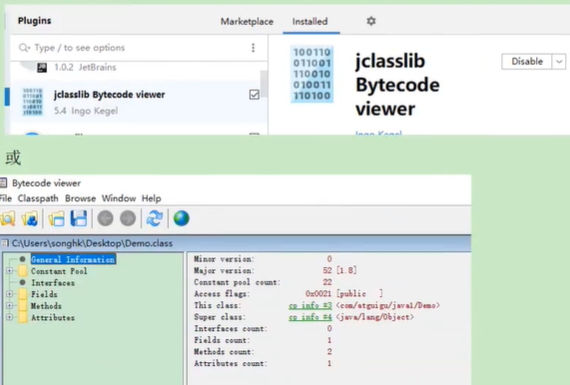The width and height of the screenshot is (570, 385).
Task: Click the Constant Pool folder icon
Action: pyautogui.click(x=23, y=271)
